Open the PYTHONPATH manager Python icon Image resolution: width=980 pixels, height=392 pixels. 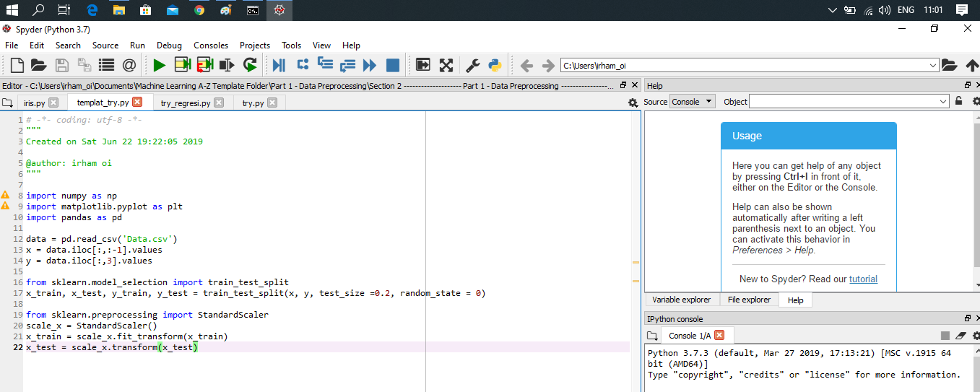click(495, 65)
